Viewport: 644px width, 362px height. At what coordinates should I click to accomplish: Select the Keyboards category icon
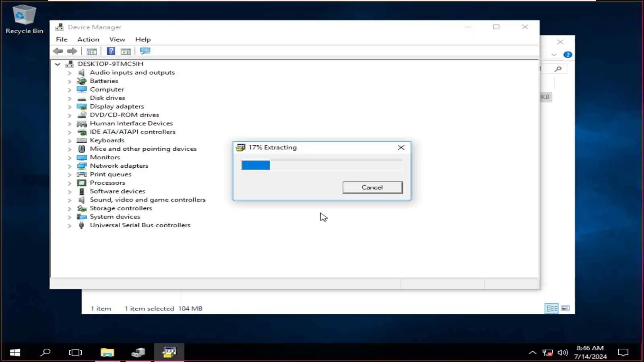(x=82, y=140)
